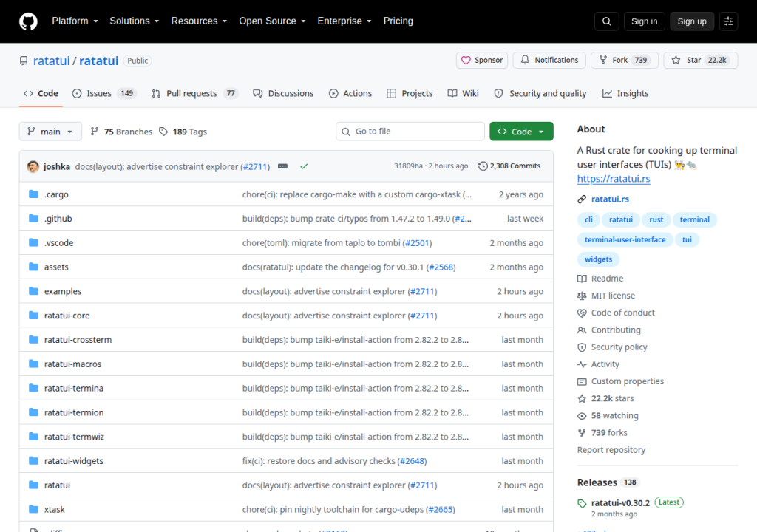The height and width of the screenshot is (532, 757).
Task: Click the Custom properties note icon
Action: click(582, 381)
